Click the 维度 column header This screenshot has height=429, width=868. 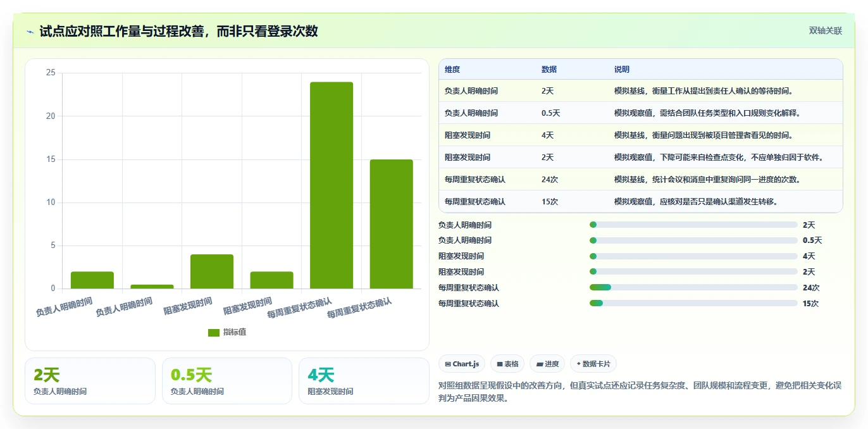(x=452, y=70)
